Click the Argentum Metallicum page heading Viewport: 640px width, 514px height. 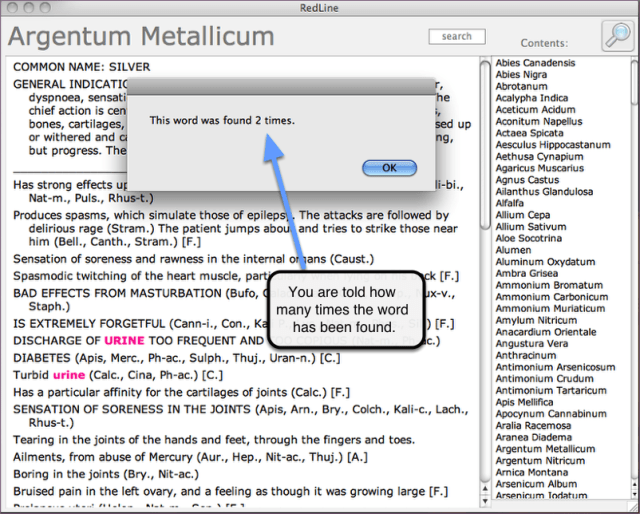click(x=141, y=36)
